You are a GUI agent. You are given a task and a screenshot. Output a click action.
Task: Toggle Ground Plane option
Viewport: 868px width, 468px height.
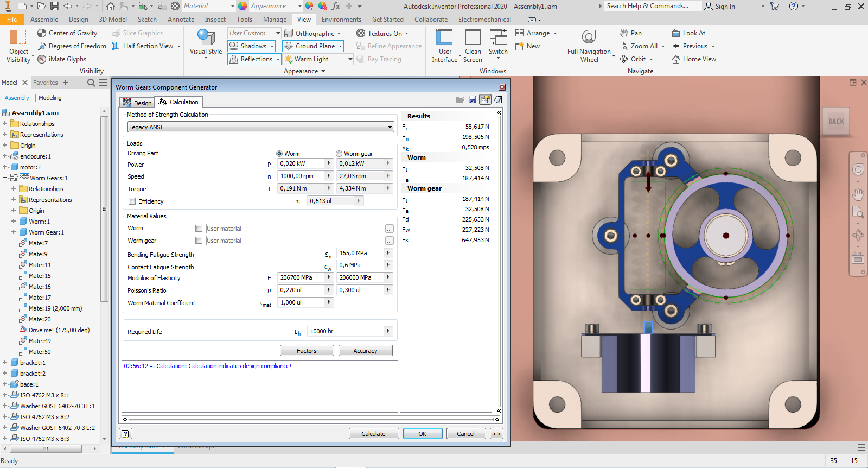click(x=309, y=46)
